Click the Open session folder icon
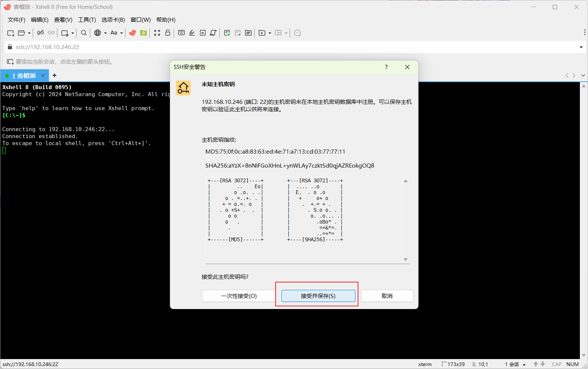The height and width of the screenshot is (369, 588). (22, 33)
